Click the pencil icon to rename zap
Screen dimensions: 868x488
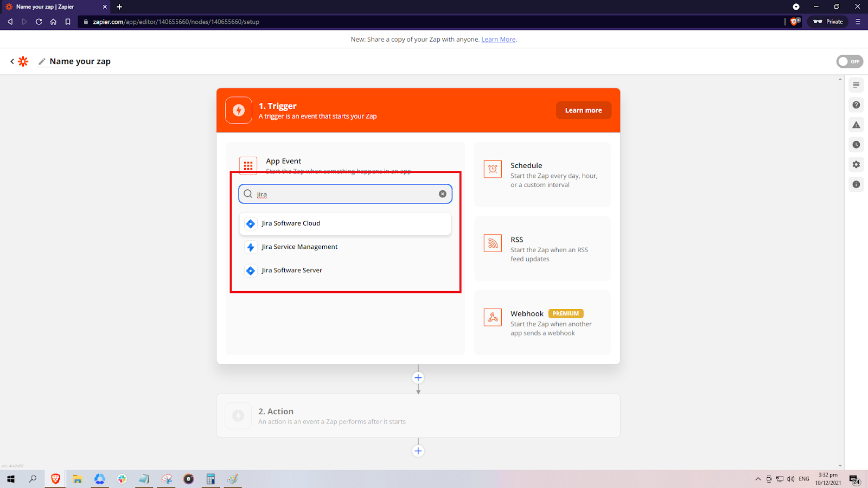(42, 62)
